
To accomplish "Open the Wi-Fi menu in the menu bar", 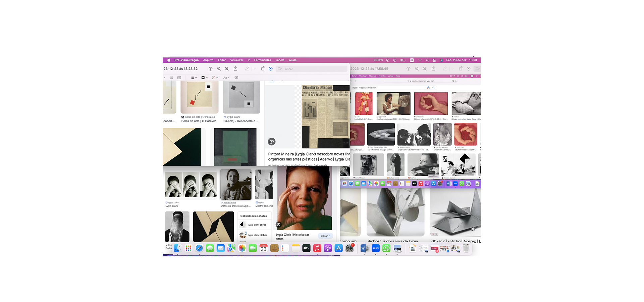I will click(420, 60).
